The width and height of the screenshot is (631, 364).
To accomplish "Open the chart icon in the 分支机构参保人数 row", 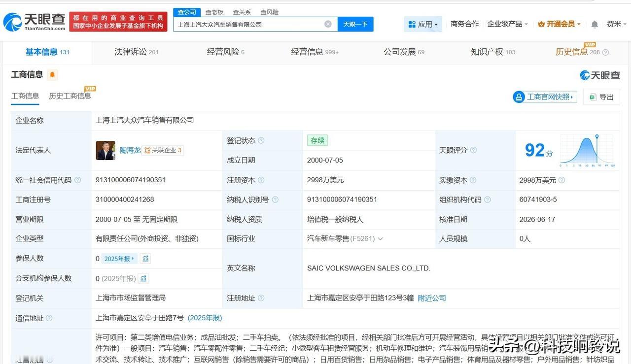I will (x=143, y=278).
